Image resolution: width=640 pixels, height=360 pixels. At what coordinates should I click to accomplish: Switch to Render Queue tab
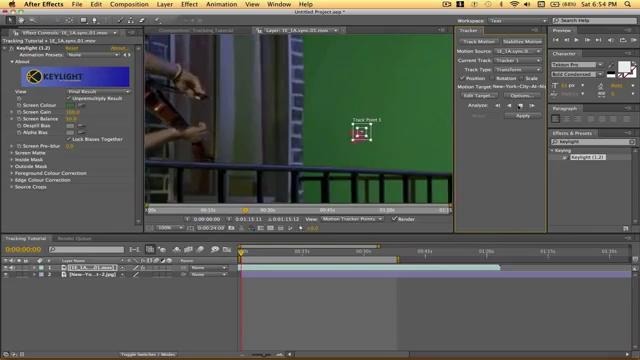point(74,238)
